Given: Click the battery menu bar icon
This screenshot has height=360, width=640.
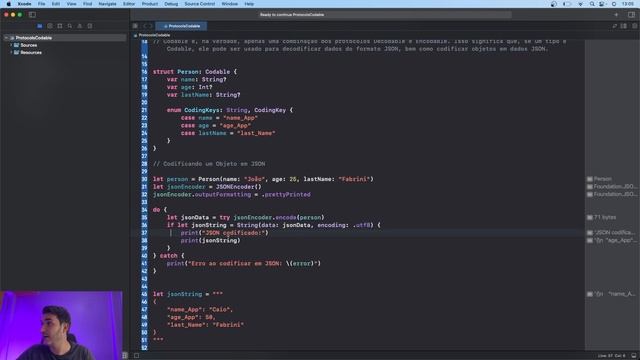Looking at the screenshot, I should (x=567, y=4).
